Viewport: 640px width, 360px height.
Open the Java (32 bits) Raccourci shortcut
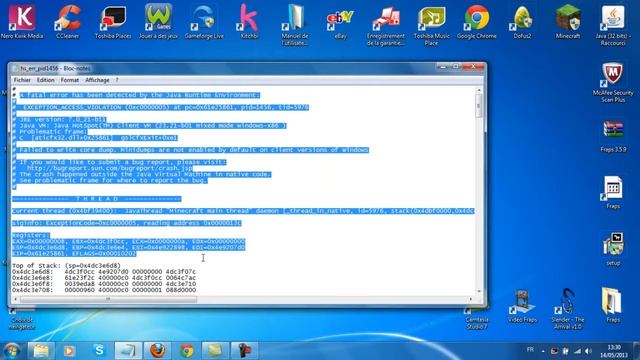[x=613, y=24]
